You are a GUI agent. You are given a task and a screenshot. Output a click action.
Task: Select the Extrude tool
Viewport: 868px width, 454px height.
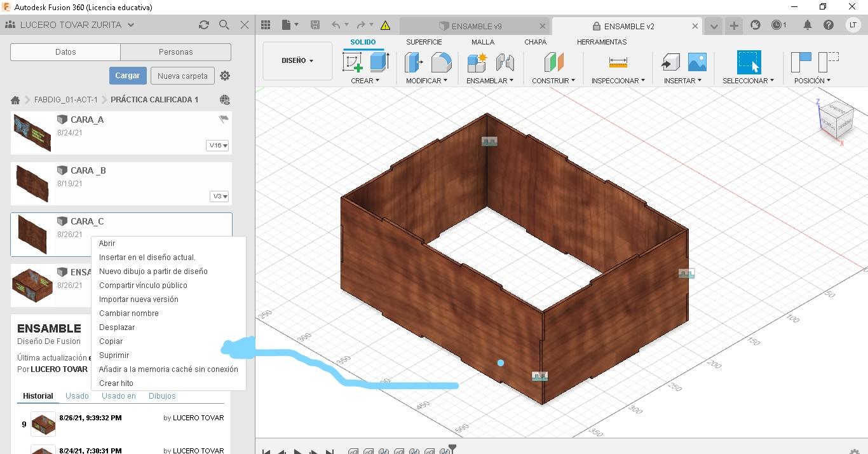(x=379, y=62)
